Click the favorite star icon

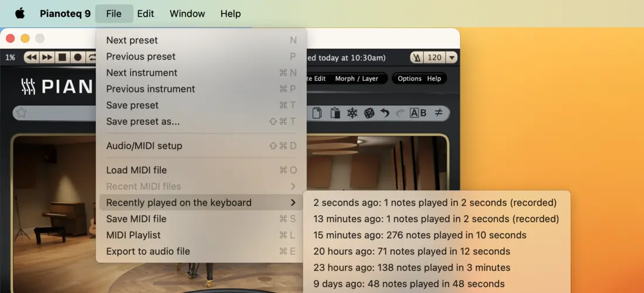click(x=22, y=113)
